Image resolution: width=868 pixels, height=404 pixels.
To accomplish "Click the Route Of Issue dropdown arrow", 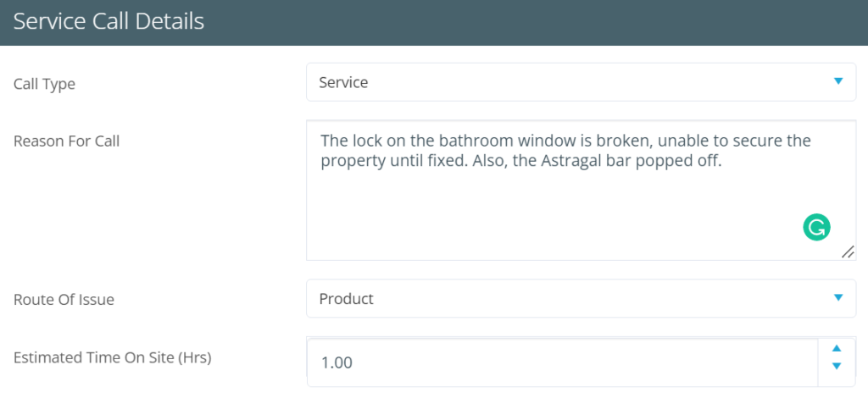I will 838,297.
